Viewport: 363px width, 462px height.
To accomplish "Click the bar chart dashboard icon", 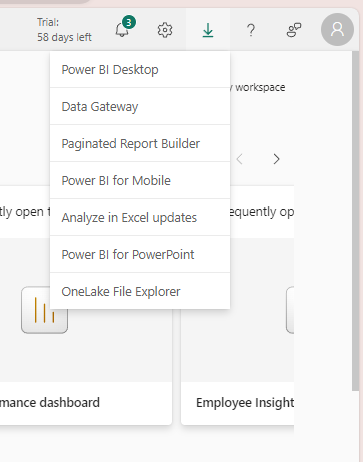I will click(44, 310).
